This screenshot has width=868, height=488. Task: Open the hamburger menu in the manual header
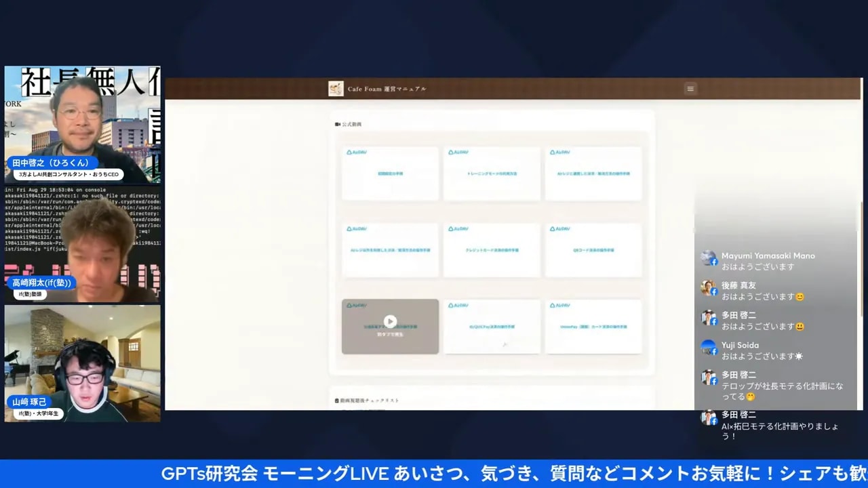pyautogui.click(x=690, y=89)
